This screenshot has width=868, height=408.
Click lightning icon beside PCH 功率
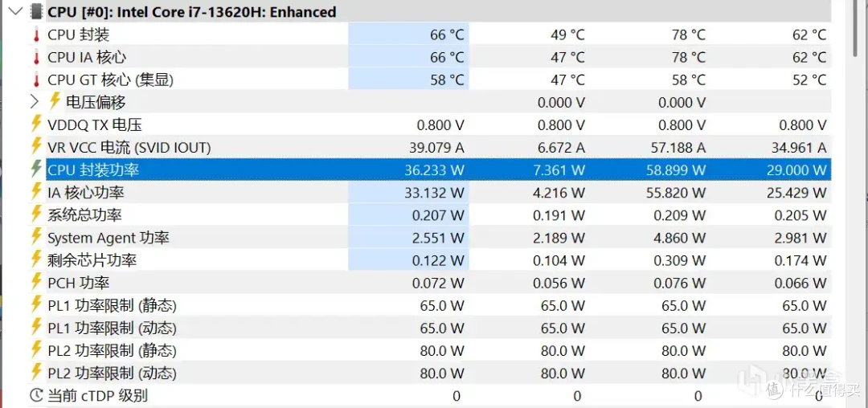[36, 282]
